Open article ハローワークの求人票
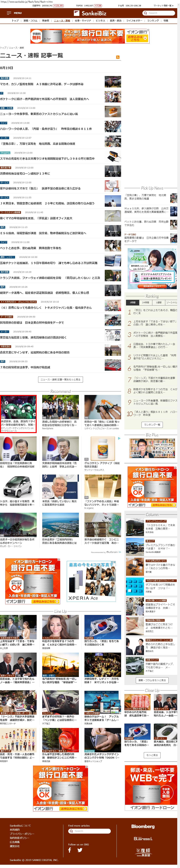Viewport: 180px width, 868px height. pyautogui.click(x=46, y=129)
